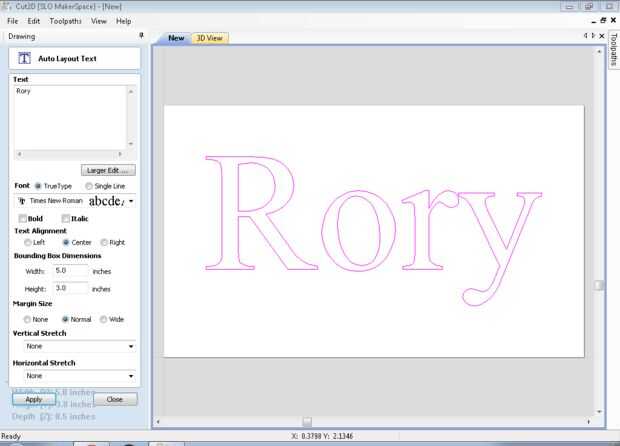Click the canvas vertical scrollbar thumb
Screen dimensions: 620x446
599,285
